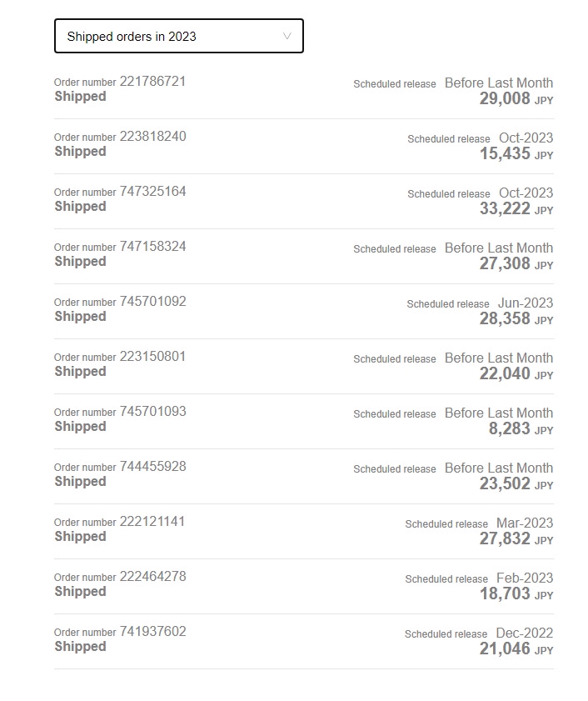Screen dimensions: 588x701
Task: Click the Dec-2022 scheduled release date
Action: coord(524,633)
